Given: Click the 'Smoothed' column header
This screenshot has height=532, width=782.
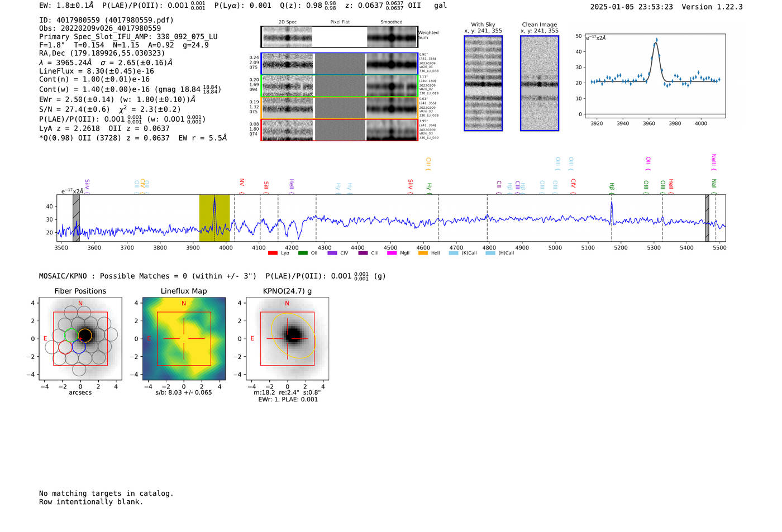Looking at the screenshot, I should (392, 22).
